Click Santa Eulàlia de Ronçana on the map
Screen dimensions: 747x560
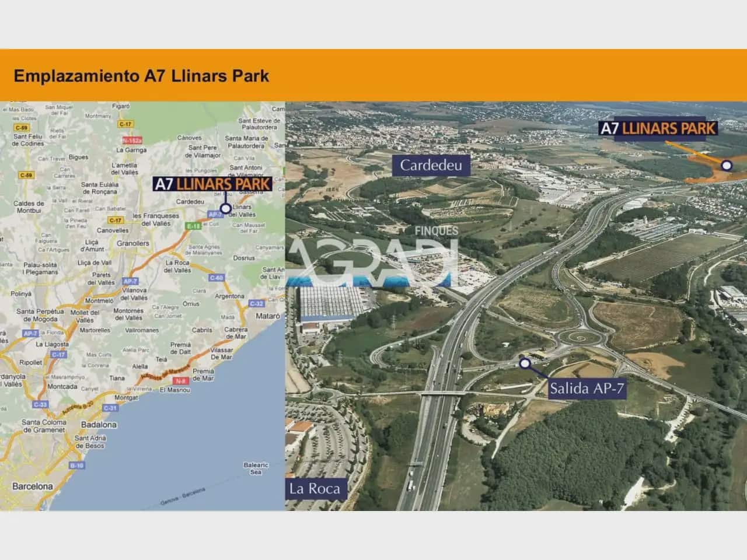pyautogui.click(x=100, y=188)
